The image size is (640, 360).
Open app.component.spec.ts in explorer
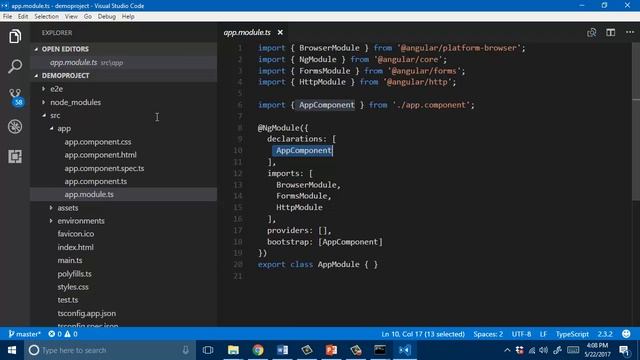coord(104,168)
